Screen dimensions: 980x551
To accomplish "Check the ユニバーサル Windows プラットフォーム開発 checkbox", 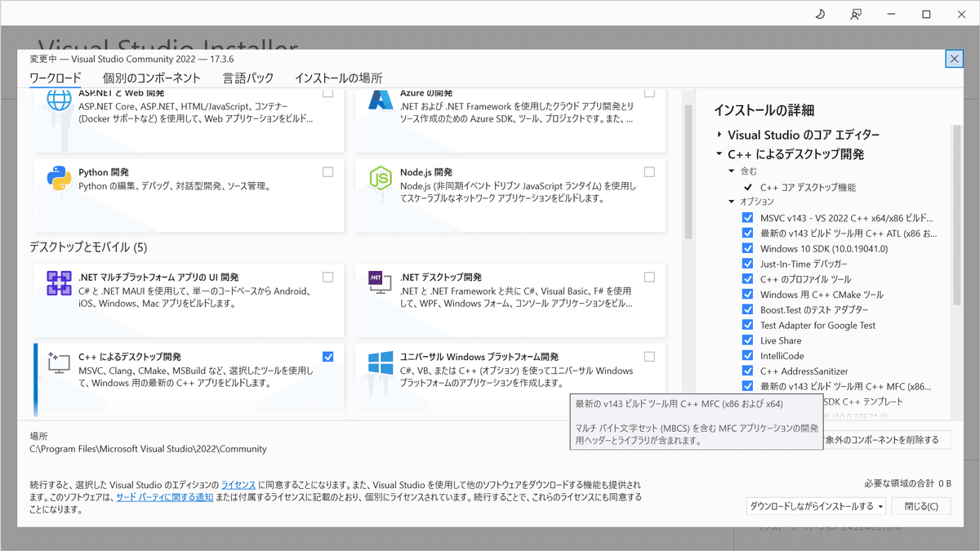I will click(649, 357).
